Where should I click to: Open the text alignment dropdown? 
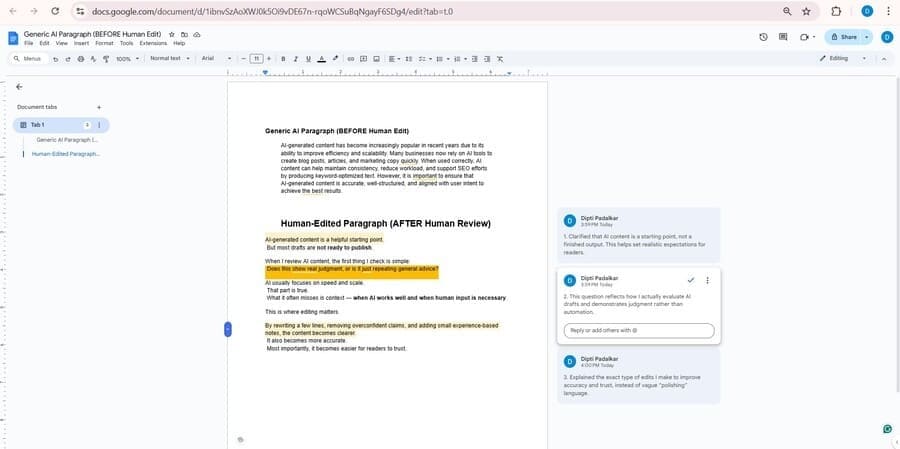[x=394, y=59]
